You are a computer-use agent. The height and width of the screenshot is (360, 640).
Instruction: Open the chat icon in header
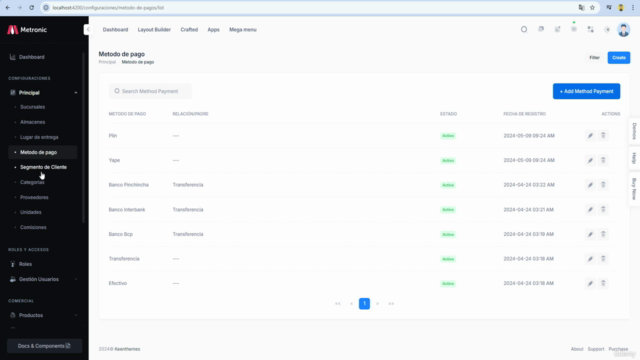click(x=541, y=29)
